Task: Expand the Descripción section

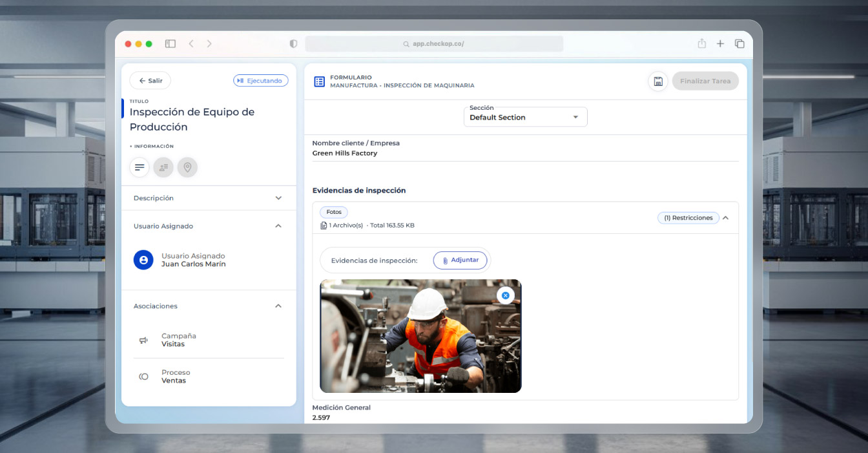Action: tap(278, 198)
